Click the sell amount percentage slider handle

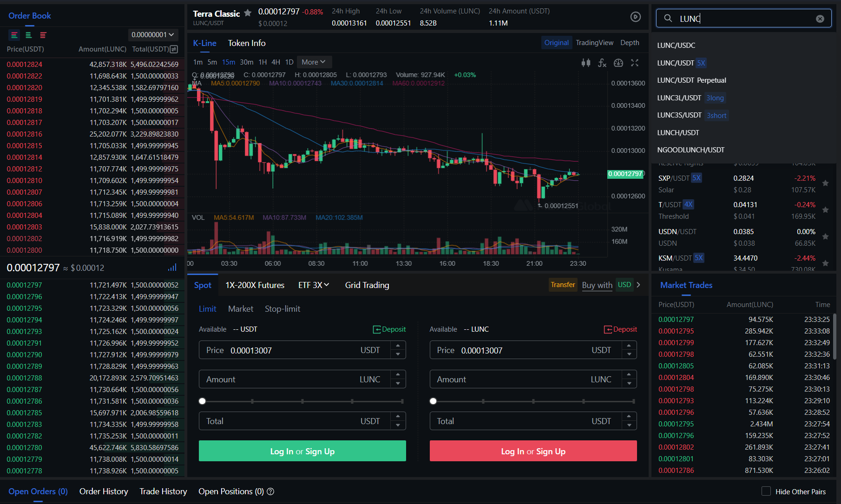tap(433, 401)
